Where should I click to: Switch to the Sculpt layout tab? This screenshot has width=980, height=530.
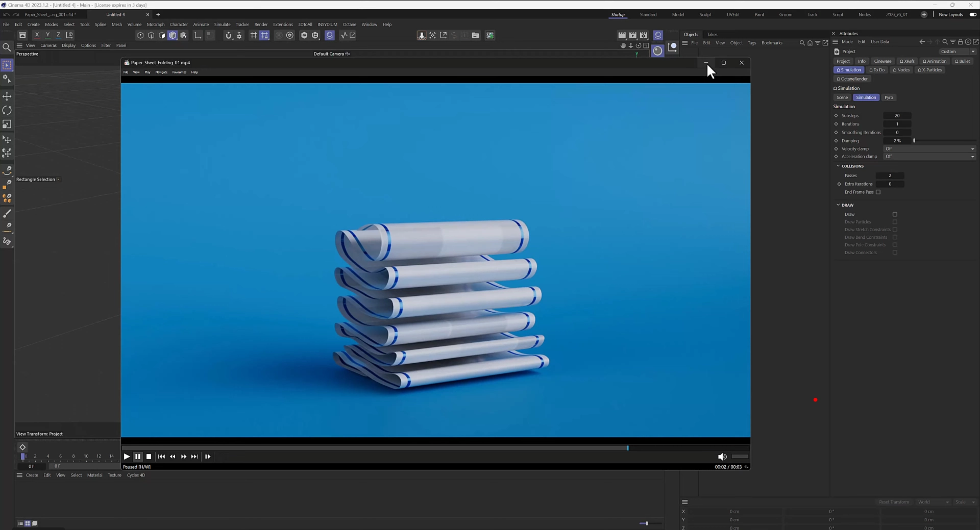point(705,14)
